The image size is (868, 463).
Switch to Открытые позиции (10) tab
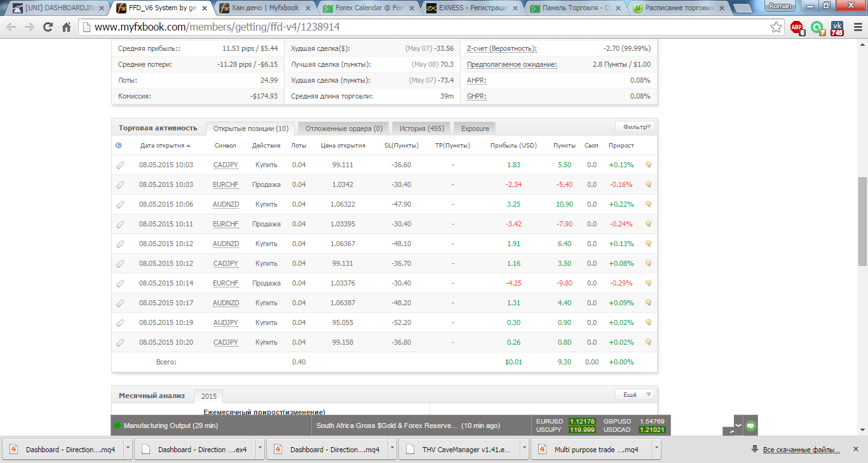coord(251,128)
